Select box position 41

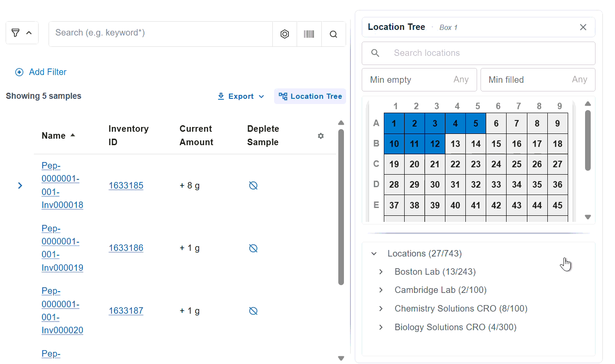point(476,205)
